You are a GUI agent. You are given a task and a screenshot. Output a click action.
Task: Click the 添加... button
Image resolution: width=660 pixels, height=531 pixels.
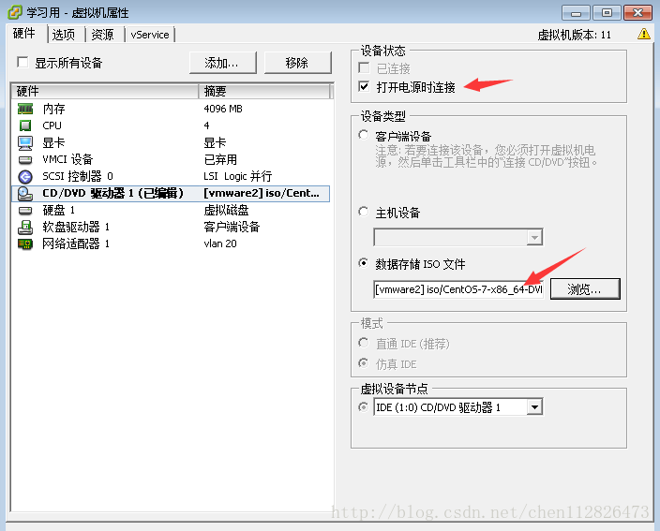pos(223,63)
